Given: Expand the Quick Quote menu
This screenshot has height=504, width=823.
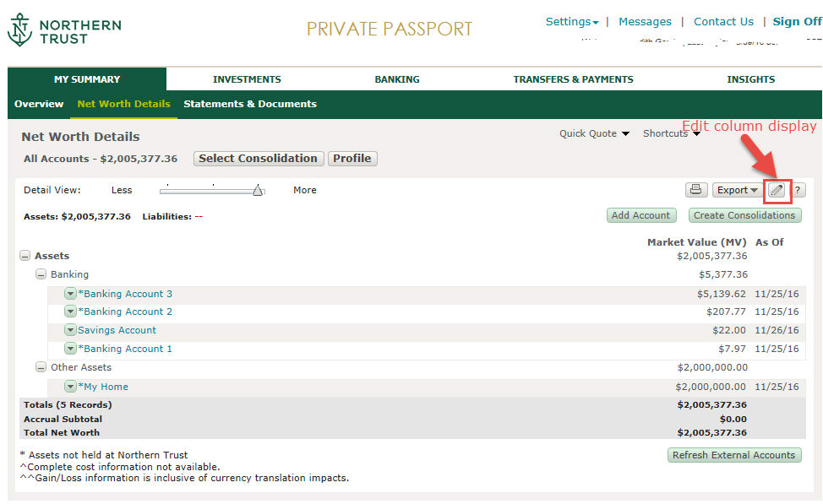Looking at the screenshot, I should coord(594,133).
